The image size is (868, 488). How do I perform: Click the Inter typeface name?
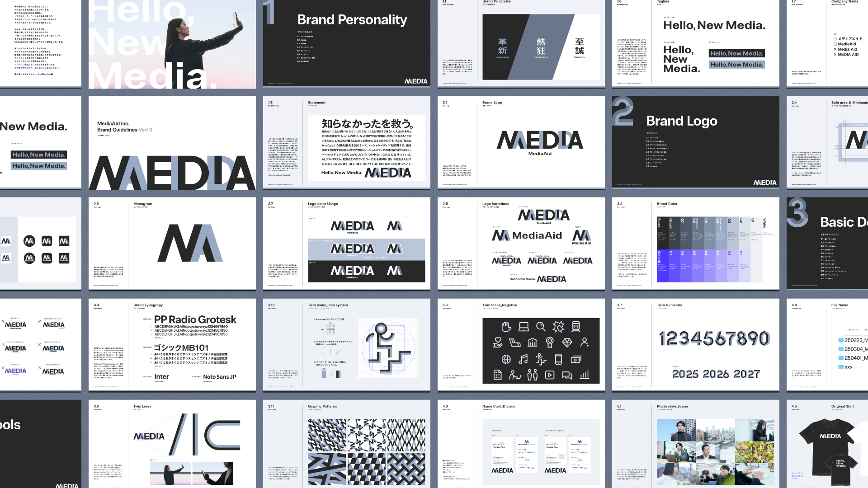click(x=161, y=376)
